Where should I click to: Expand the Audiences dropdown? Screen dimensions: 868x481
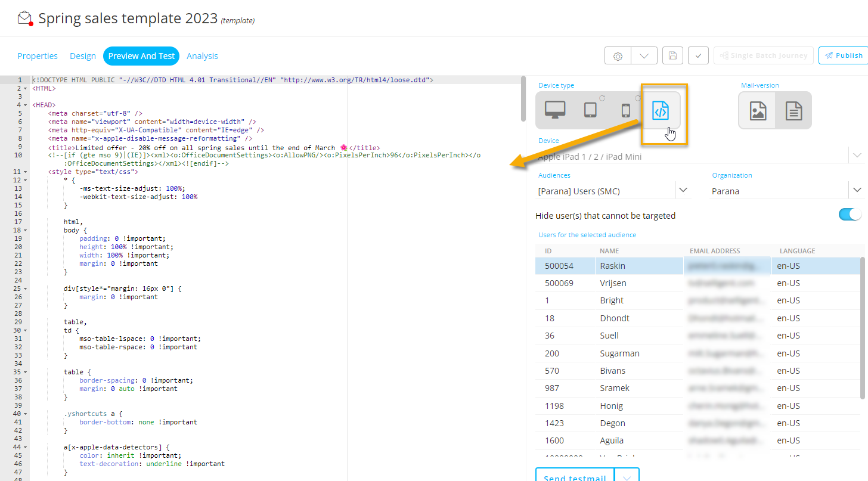(x=682, y=190)
